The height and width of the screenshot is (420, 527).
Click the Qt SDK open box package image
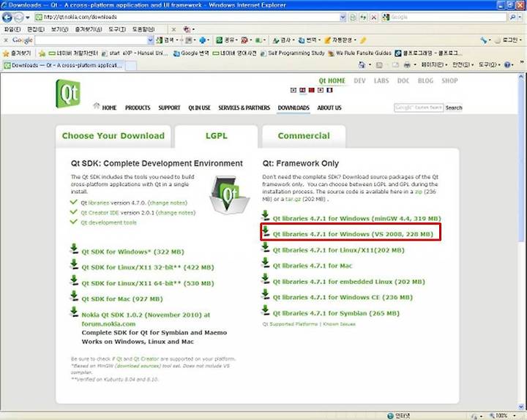tap(230, 195)
